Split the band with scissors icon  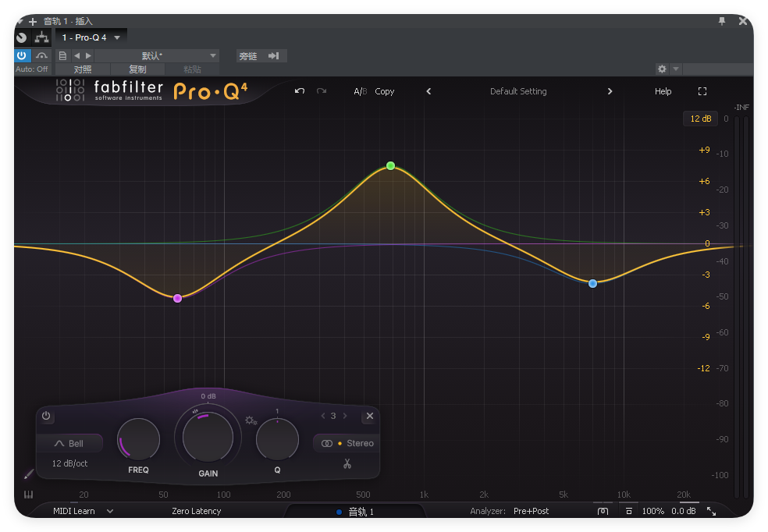(x=347, y=463)
